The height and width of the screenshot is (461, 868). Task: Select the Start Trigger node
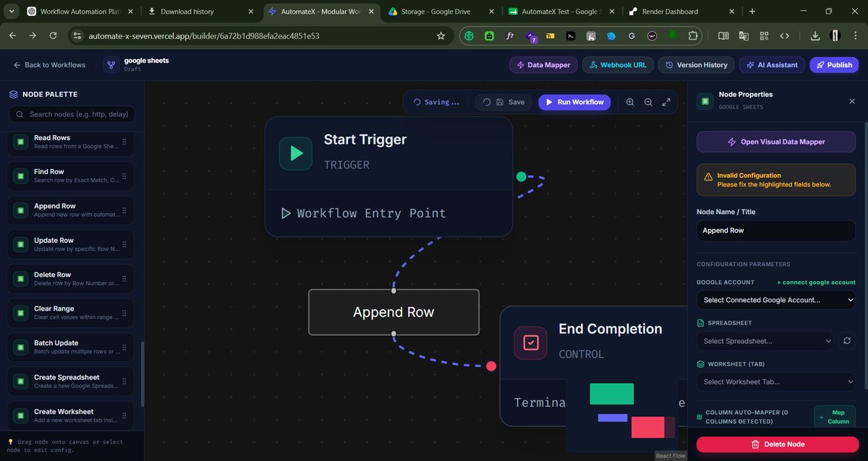[x=388, y=176]
